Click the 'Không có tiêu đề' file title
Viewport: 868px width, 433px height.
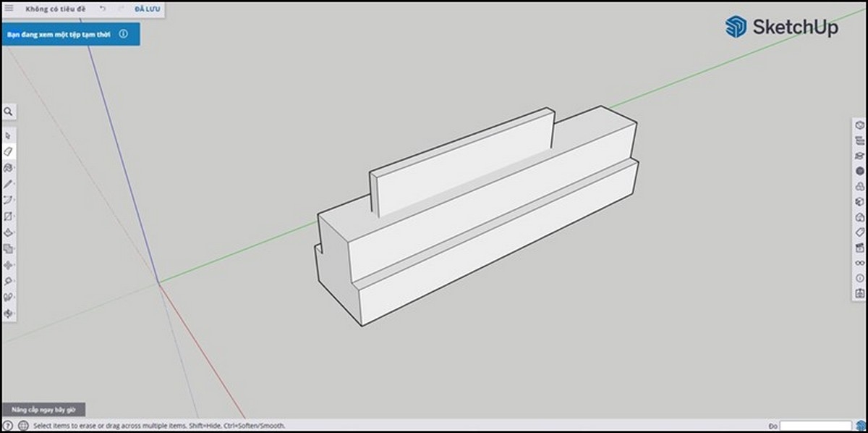click(55, 9)
